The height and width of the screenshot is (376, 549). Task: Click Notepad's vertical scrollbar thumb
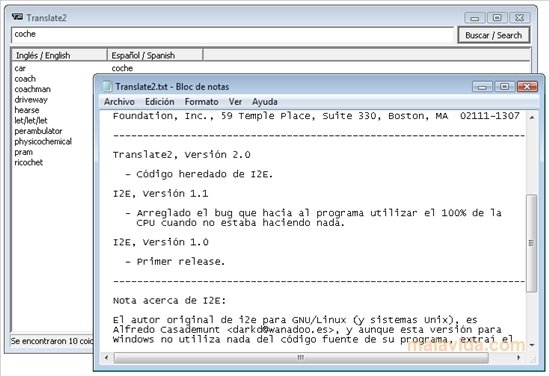click(531, 243)
